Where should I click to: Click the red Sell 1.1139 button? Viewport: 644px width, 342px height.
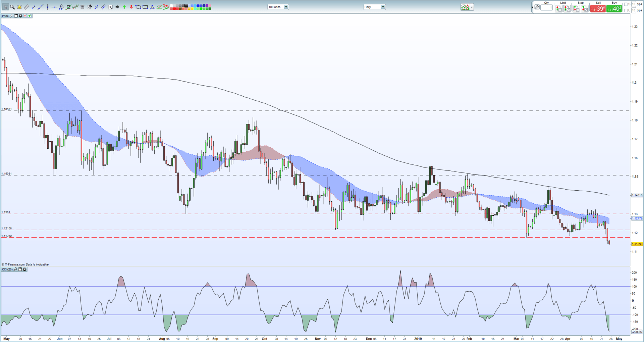click(x=598, y=9)
